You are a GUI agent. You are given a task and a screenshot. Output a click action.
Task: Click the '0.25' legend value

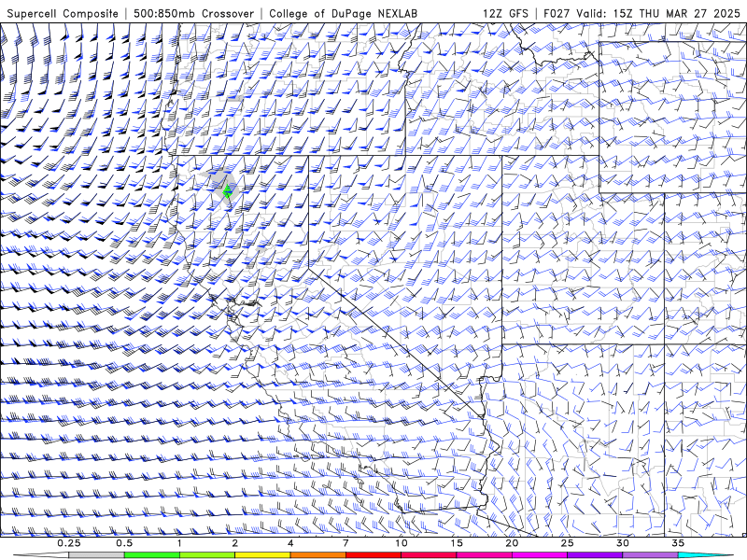(69, 543)
